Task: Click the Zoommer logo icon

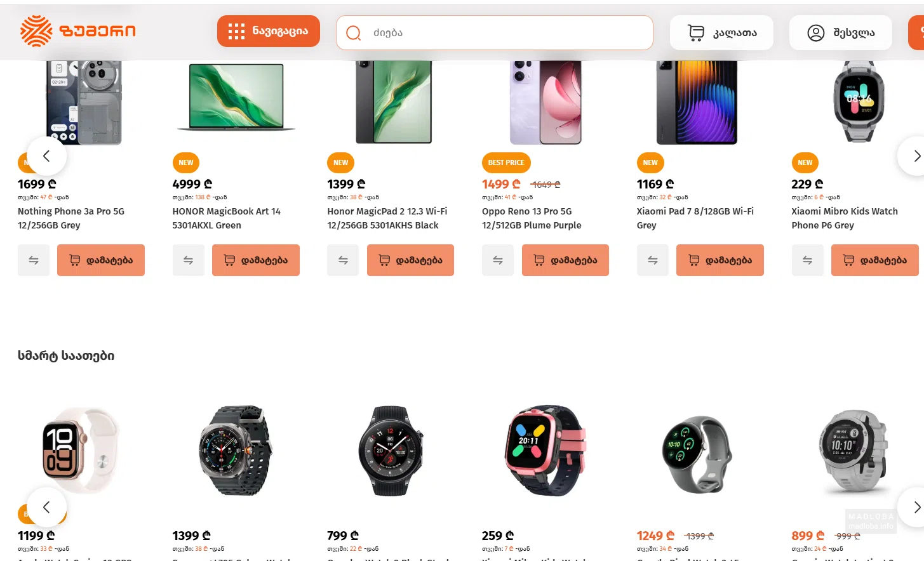Action: click(36, 31)
